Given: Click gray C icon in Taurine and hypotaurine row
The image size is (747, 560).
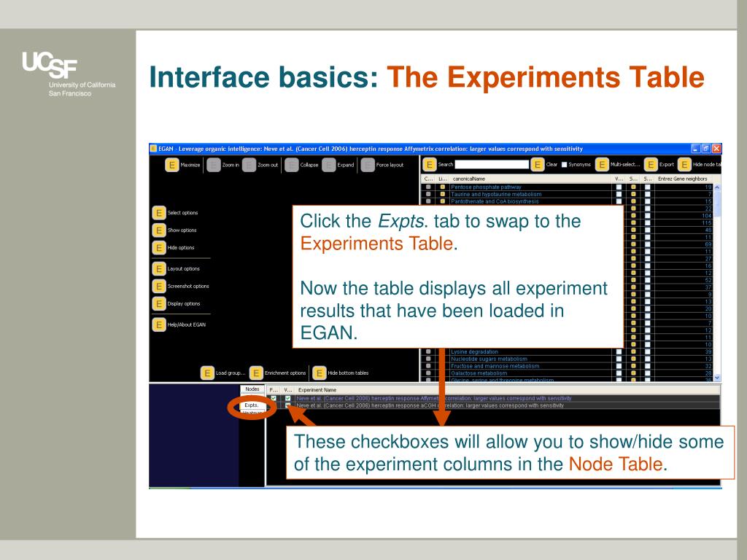Looking at the screenshot, I should (428, 194).
